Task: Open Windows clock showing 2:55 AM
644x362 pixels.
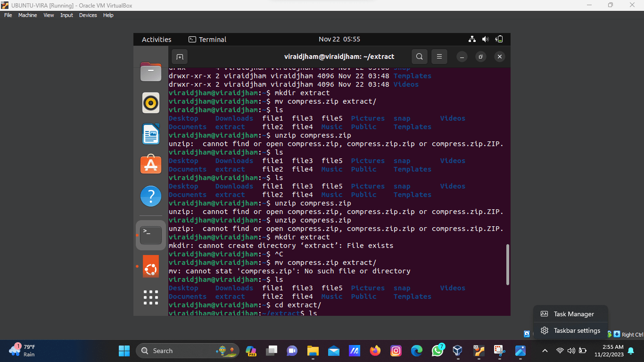Action: [x=609, y=351]
